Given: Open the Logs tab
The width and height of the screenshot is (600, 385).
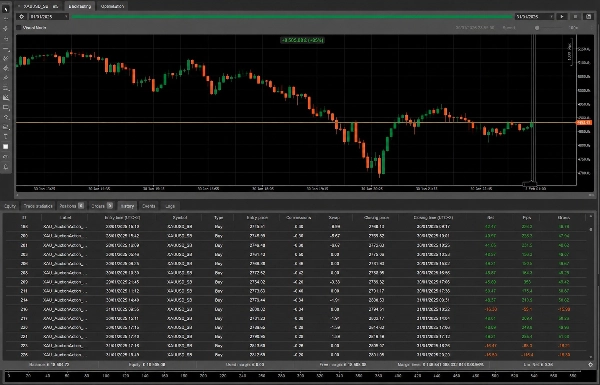Looking at the screenshot, I should [170, 206].
